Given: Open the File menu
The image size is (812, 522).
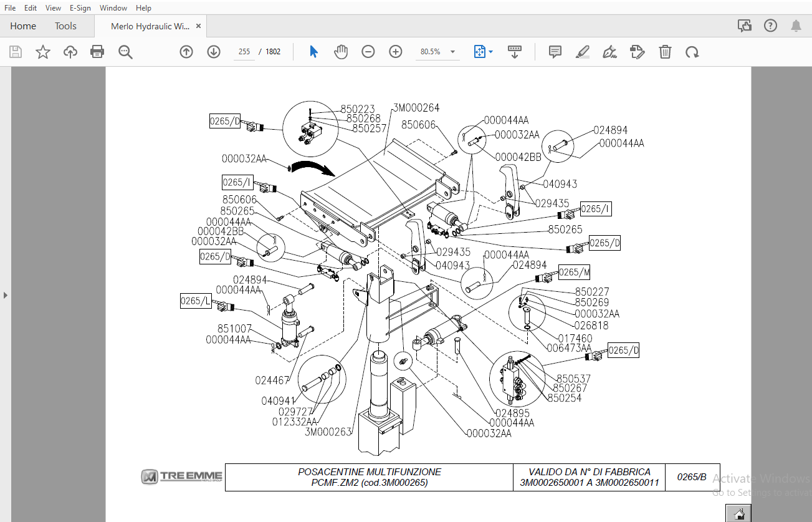Looking at the screenshot, I should 10,7.
